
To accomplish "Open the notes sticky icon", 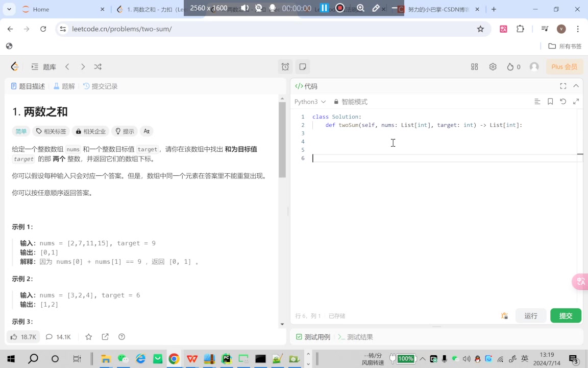I will [303, 67].
